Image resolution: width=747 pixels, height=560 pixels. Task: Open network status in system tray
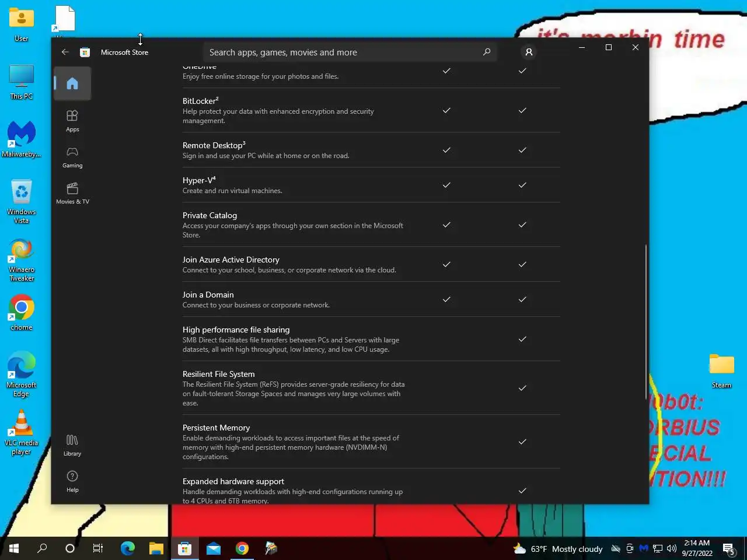pyautogui.click(x=658, y=548)
